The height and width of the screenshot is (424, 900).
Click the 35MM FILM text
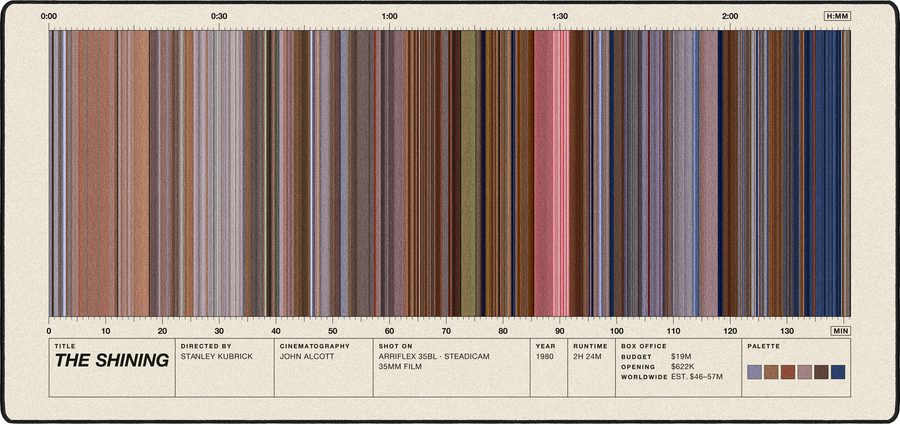[400, 366]
